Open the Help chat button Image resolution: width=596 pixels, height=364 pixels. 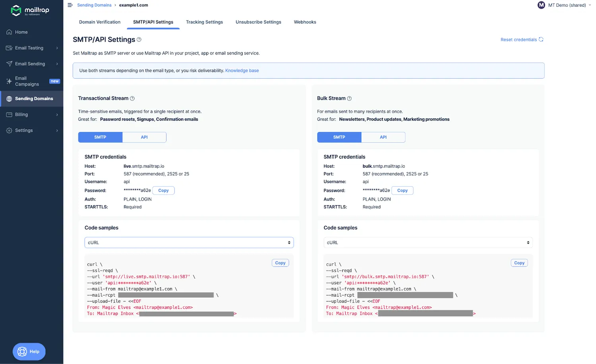click(29, 352)
